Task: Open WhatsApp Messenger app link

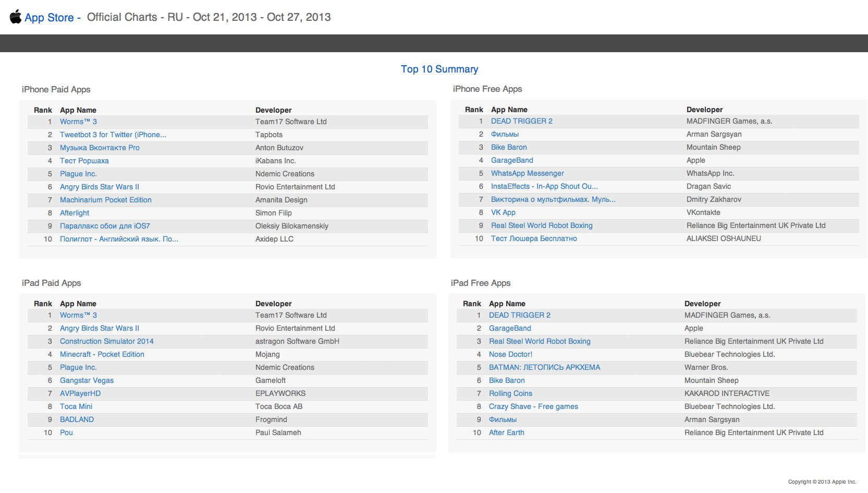Action: [x=528, y=173]
